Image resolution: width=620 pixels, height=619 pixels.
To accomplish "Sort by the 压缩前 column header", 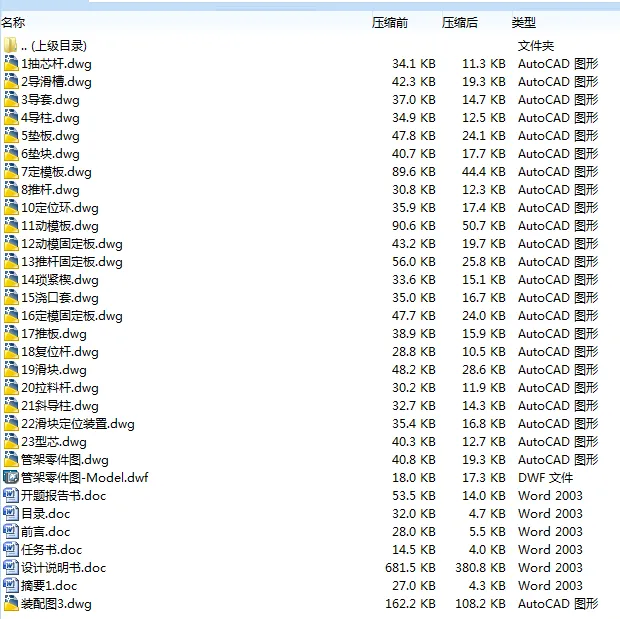I will point(390,23).
